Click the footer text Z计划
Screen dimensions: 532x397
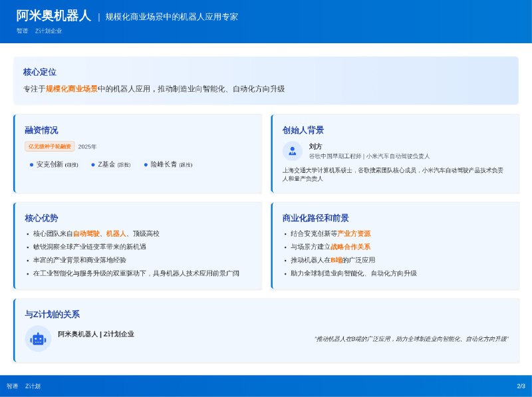[x=33, y=386]
